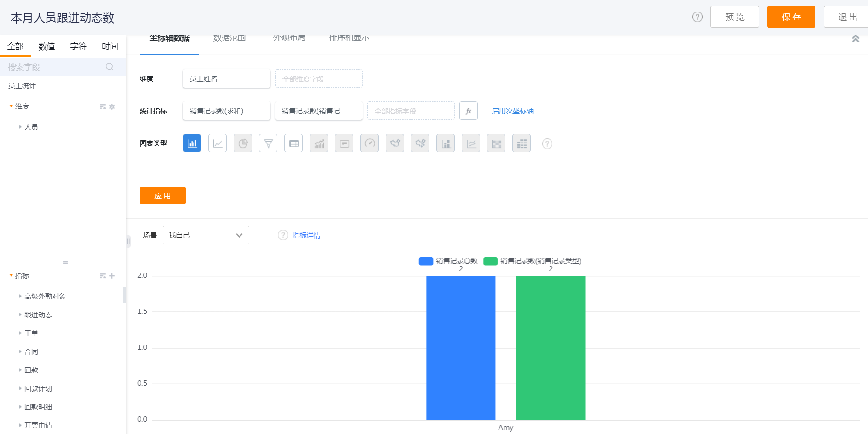Select the line chart type icon
Image resolution: width=868 pixels, height=434 pixels.
(x=217, y=143)
